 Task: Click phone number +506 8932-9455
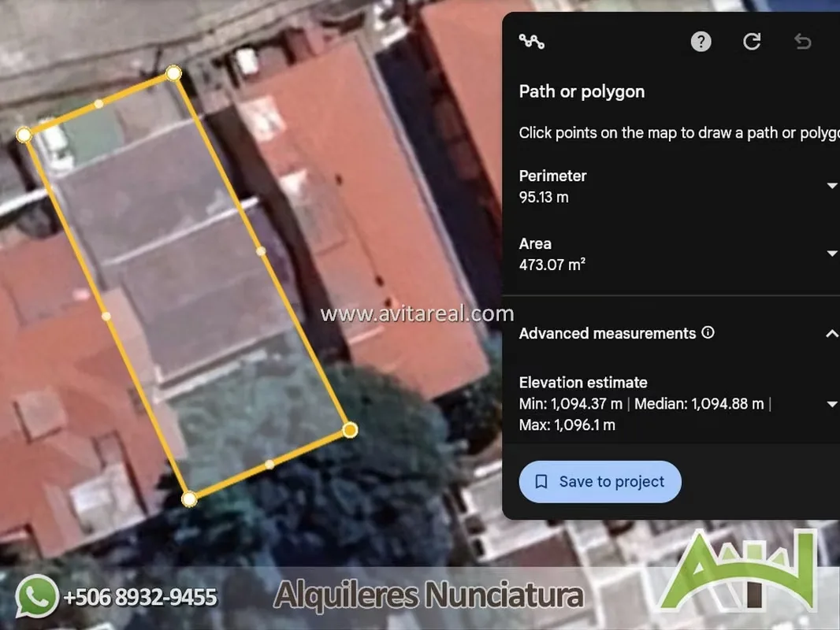tap(139, 597)
